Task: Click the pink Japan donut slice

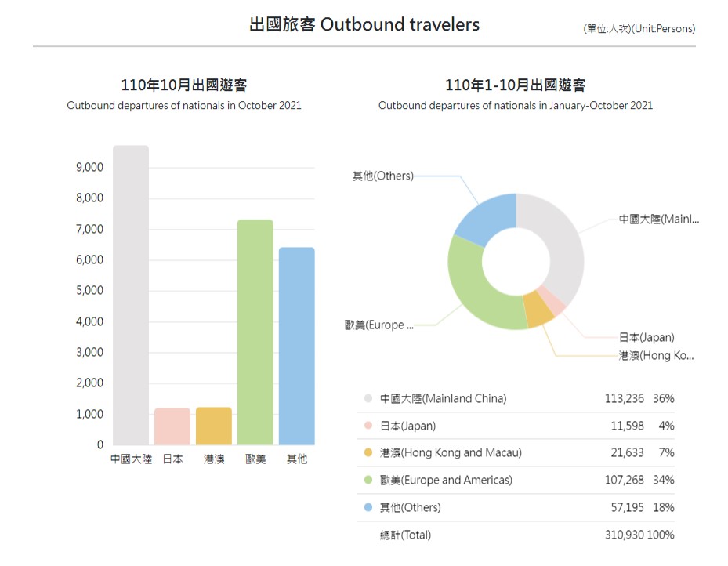Action: pos(556,304)
